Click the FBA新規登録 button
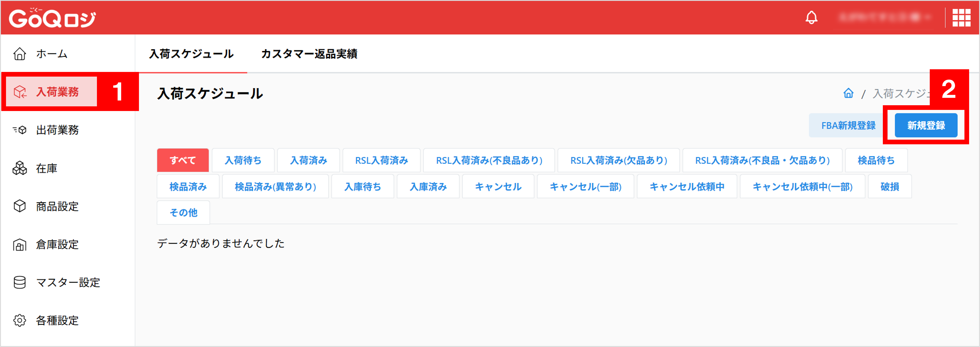The image size is (980, 347). coord(848,125)
